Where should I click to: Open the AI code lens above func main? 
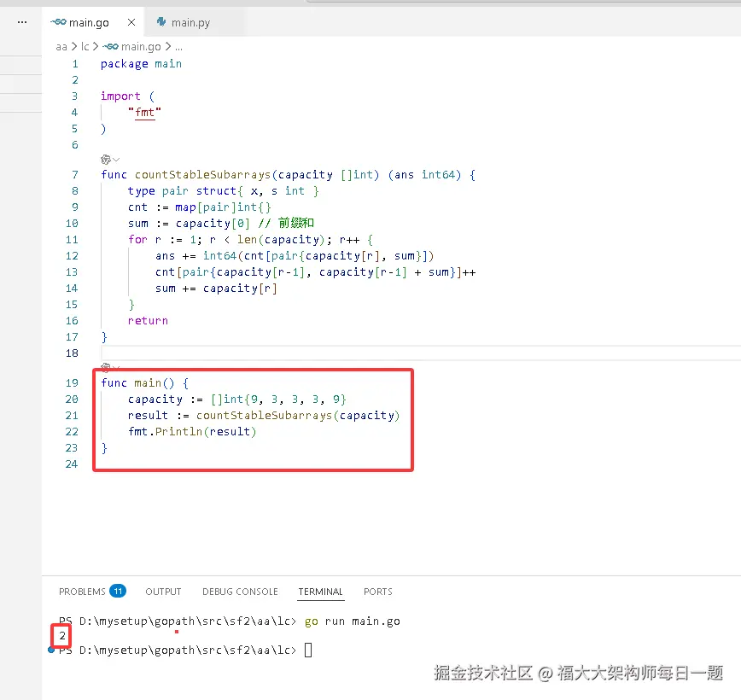[109, 367]
